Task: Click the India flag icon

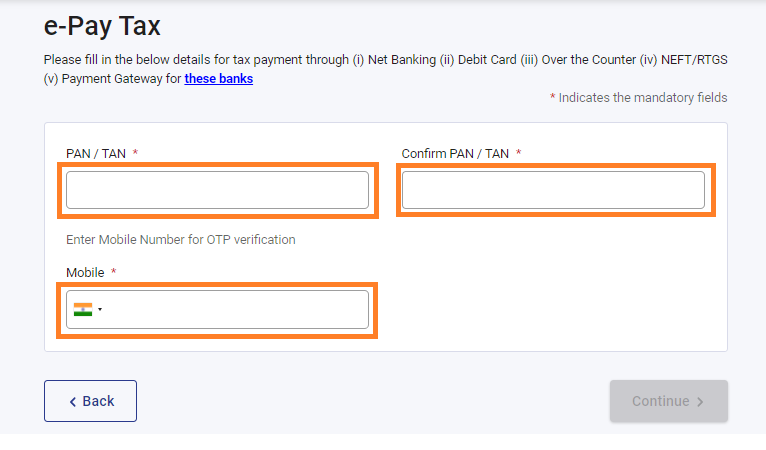Action: tap(83, 309)
